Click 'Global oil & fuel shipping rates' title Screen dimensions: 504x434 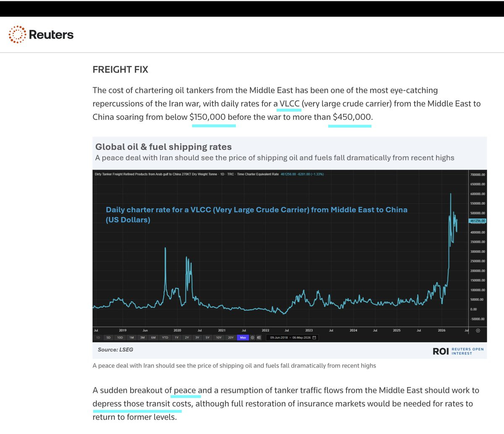click(163, 147)
